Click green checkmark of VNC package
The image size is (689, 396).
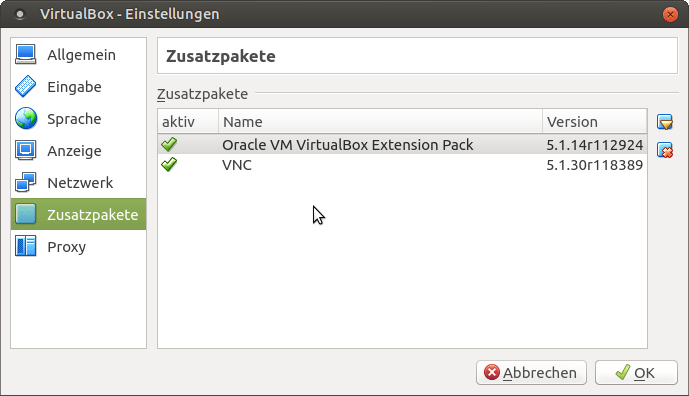169,164
